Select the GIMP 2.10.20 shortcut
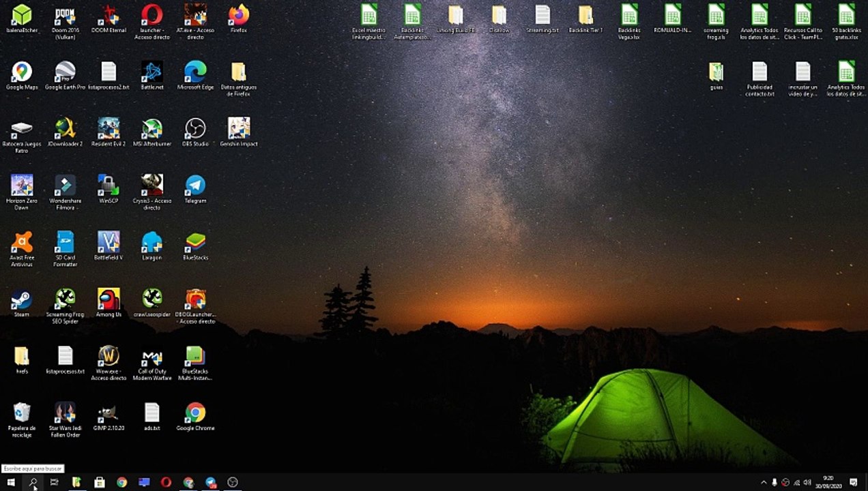Screen dimensions: 868x491 tap(108, 416)
